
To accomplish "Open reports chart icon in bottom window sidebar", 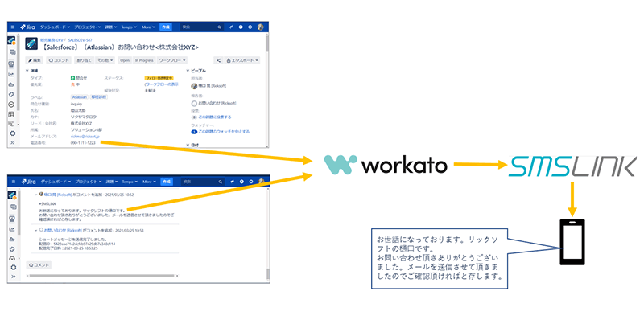I will pos(12,229).
